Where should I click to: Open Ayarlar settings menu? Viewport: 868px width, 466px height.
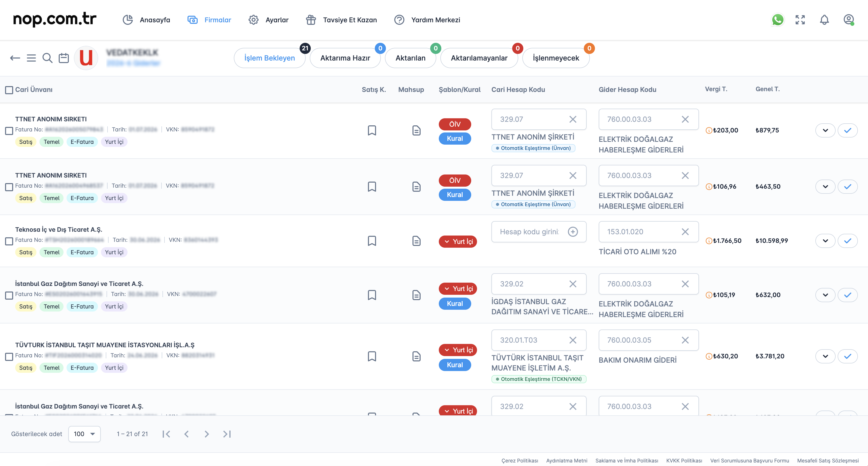point(268,20)
